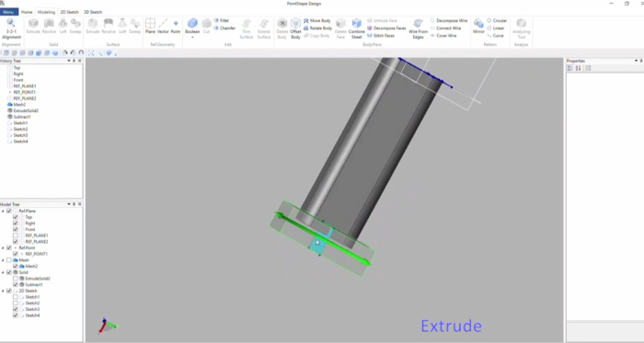Collapse the Ref.Plane group in Model Tree
The width and height of the screenshot is (644, 343).
3,211
